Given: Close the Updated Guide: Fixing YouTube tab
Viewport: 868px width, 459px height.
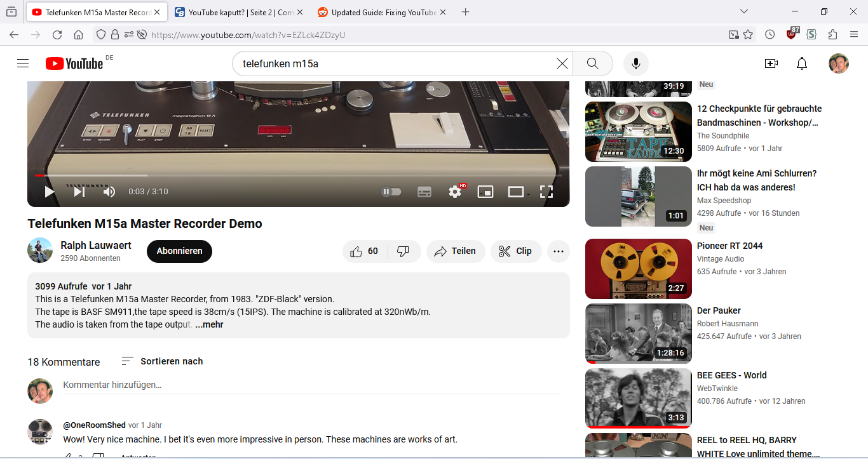Looking at the screenshot, I should tap(443, 12).
